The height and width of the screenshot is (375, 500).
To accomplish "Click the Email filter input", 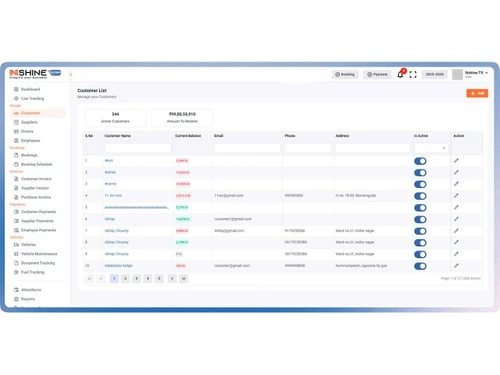I will click(x=247, y=148).
